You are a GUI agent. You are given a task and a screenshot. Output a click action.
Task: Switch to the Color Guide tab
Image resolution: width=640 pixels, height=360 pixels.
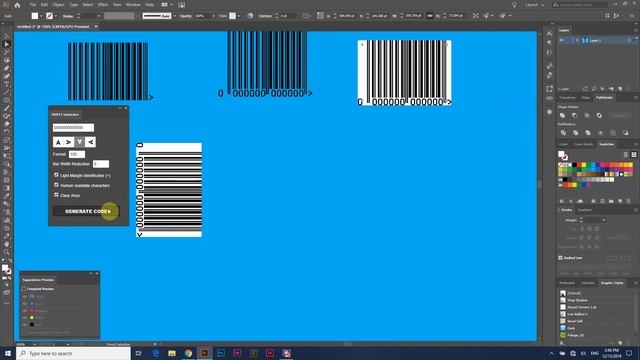pos(583,144)
